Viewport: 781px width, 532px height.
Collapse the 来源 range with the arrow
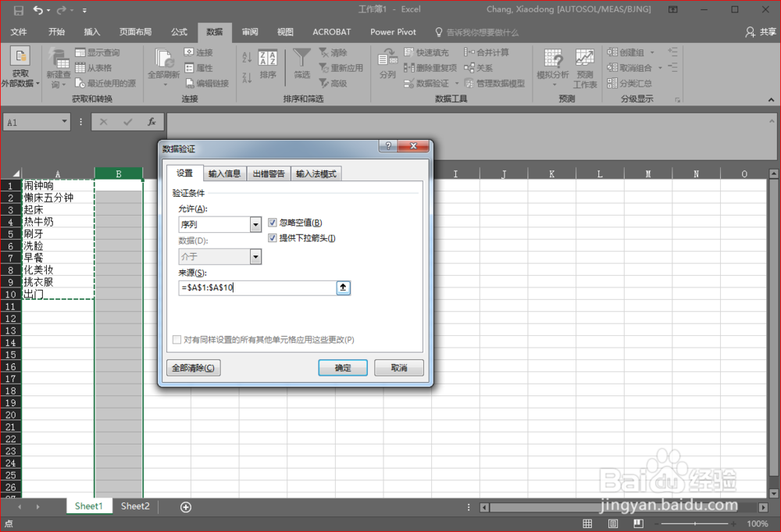[343, 287]
